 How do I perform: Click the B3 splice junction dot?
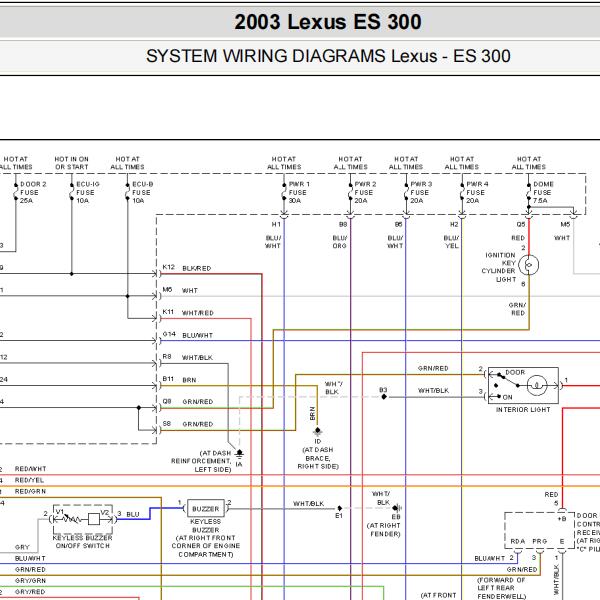pyautogui.click(x=384, y=397)
